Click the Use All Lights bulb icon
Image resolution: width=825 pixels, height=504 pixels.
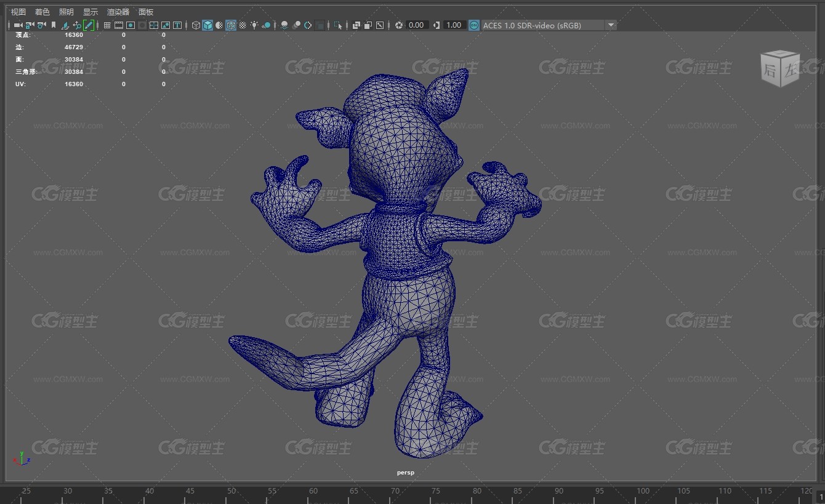coord(254,25)
